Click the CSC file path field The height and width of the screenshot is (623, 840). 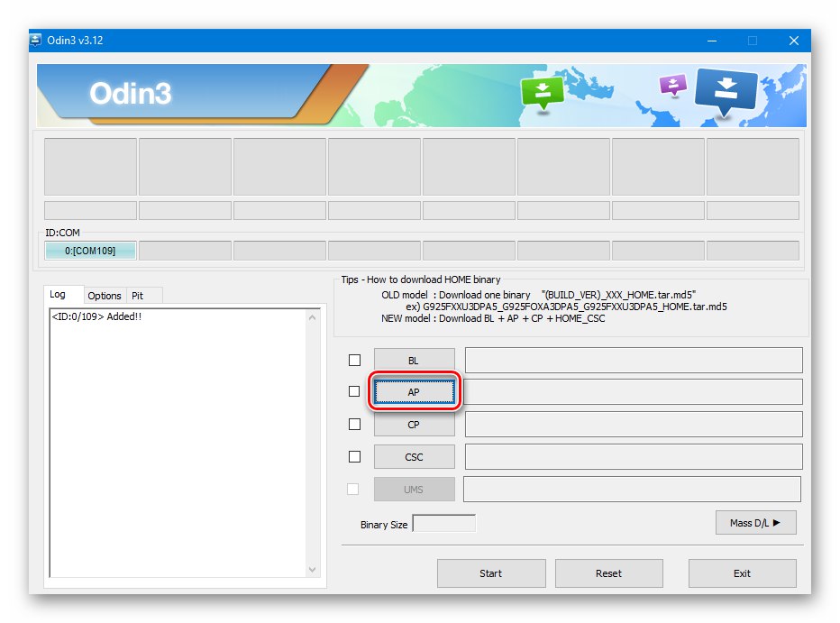tap(634, 456)
